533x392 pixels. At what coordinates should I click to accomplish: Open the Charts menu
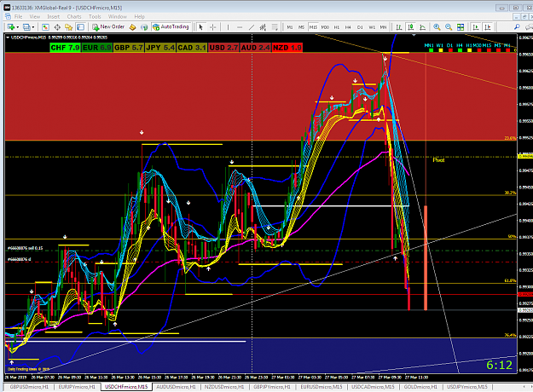(x=74, y=17)
